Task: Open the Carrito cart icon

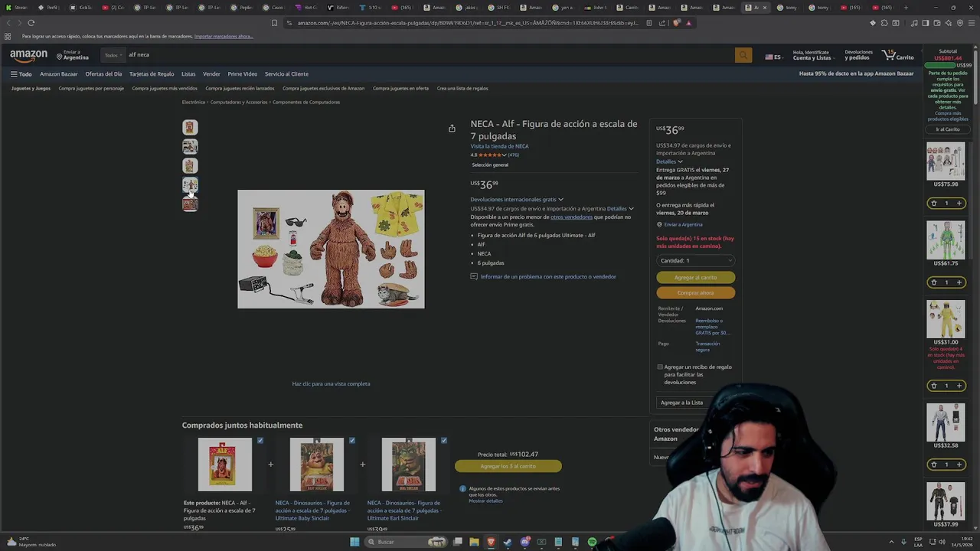Action: [x=897, y=55]
